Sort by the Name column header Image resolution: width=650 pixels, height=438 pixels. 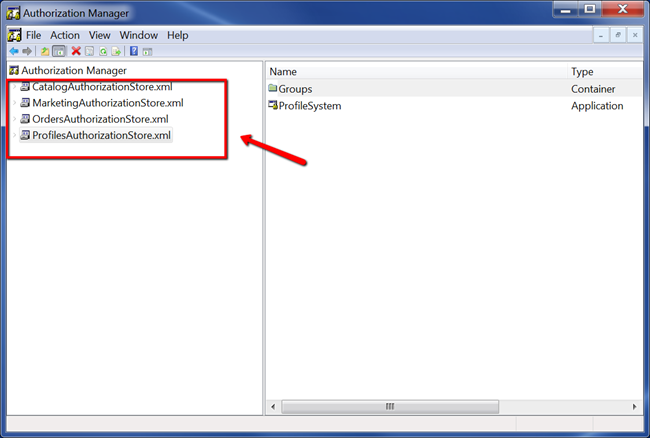pyautogui.click(x=416, y=71)
